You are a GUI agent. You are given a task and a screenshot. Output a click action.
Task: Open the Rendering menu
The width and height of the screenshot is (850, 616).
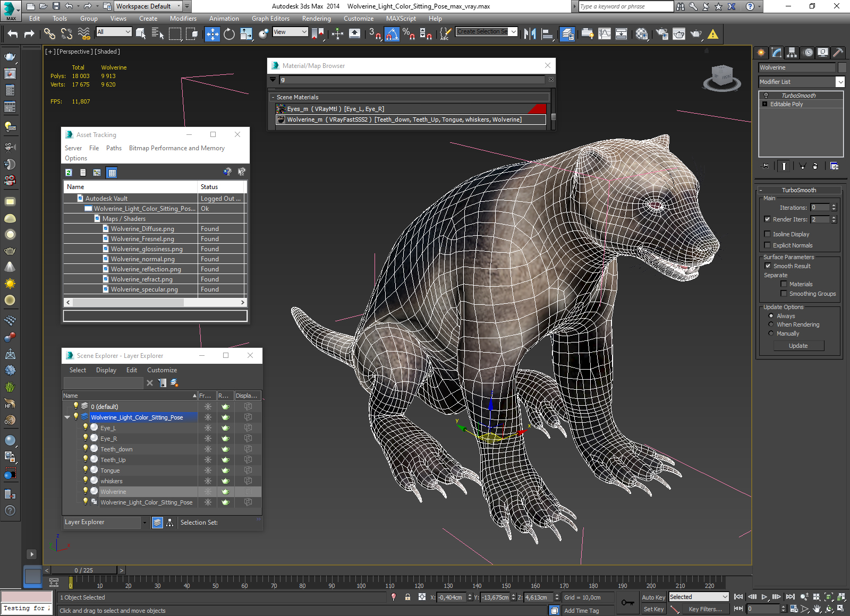click(316, 18)
